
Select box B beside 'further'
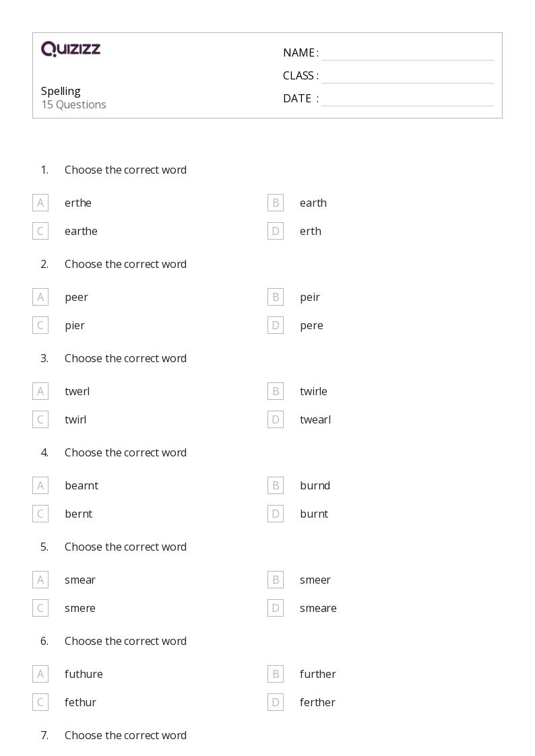click(x=276, y=674)
